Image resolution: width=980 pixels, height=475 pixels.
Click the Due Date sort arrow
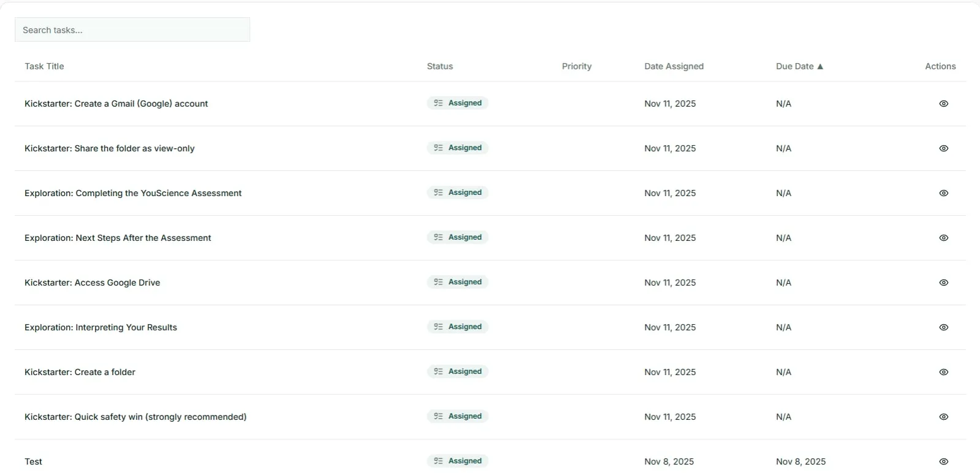[821, 66]
